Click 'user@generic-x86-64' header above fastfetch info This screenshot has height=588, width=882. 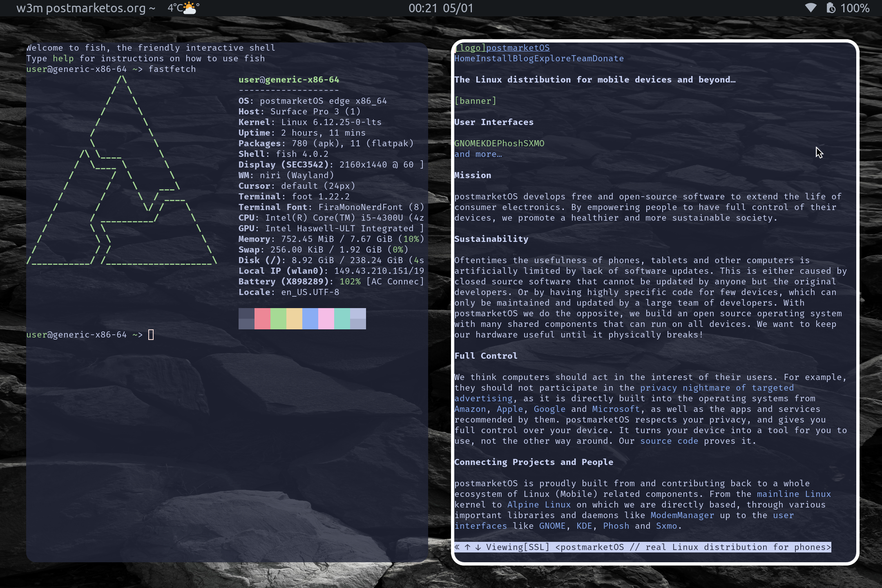[x=289, y=80]
